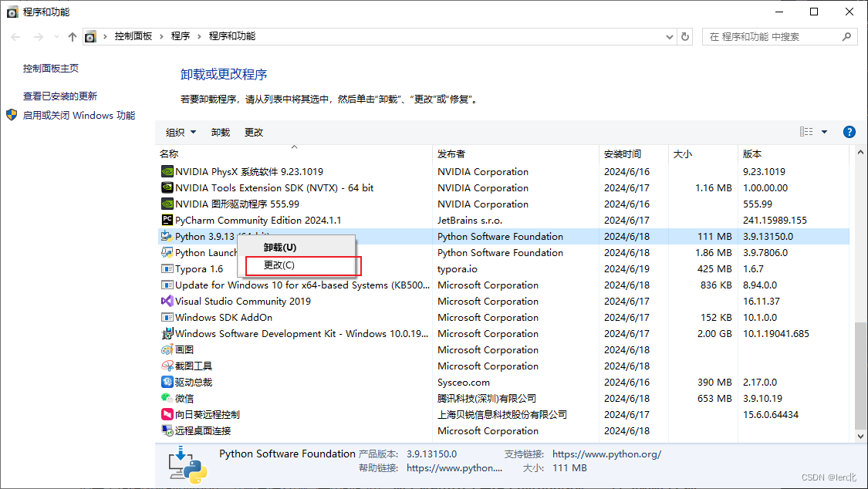Click the typora.io publisher cell

click(458, 269)
